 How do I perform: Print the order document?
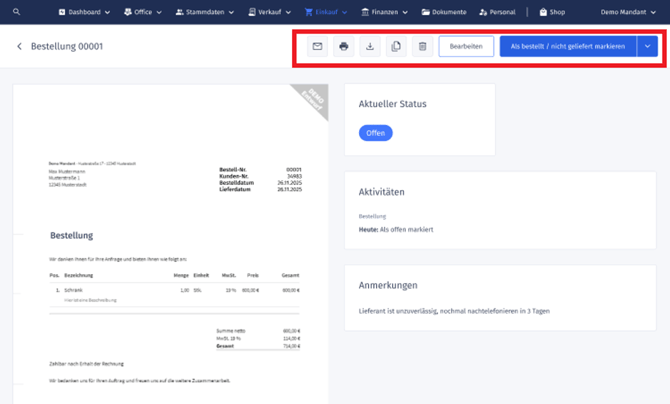344,47
